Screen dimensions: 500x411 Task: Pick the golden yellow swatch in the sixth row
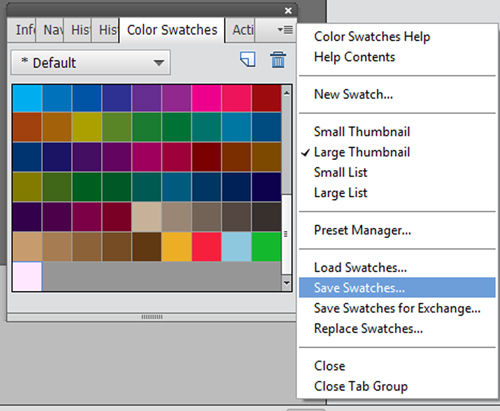(x=177, y=247)
